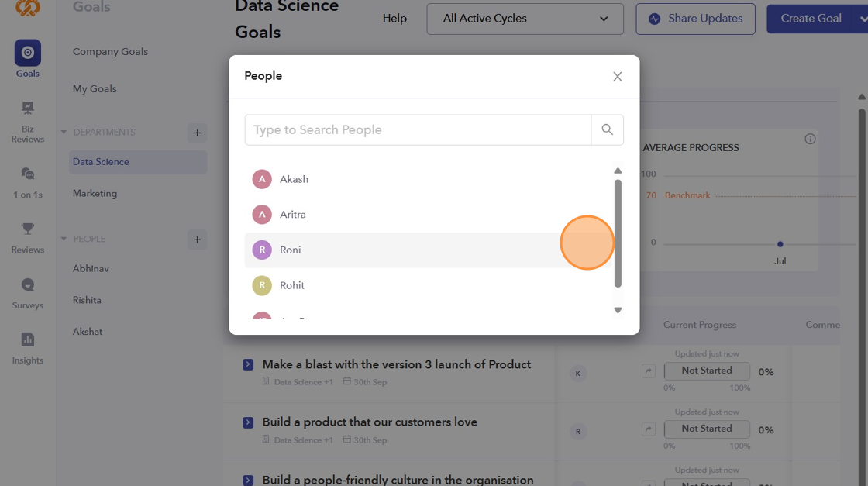Image resolution: width=868 pixels, height=486 pixels.
Task: Add a new department with plus icon
Action: [x=197, y=133]
